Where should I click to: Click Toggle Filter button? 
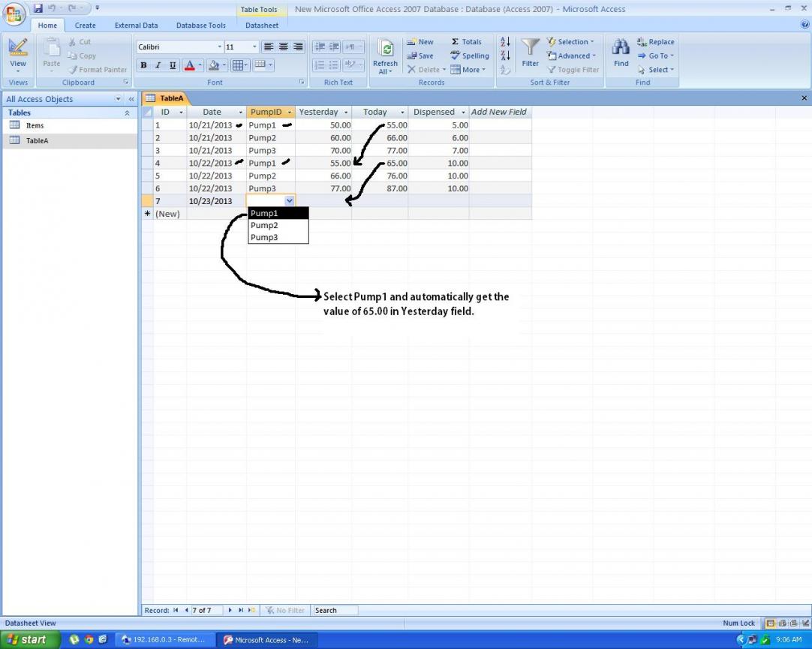573,70
